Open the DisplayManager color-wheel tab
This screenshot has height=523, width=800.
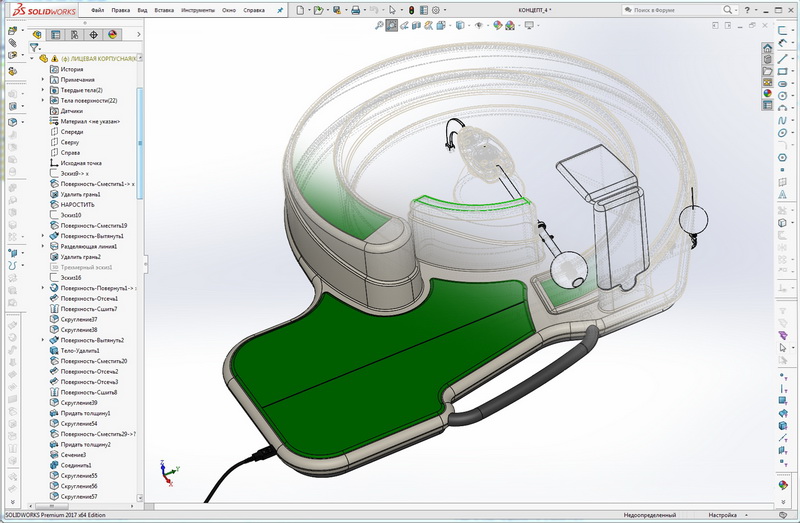click(112, 34)
